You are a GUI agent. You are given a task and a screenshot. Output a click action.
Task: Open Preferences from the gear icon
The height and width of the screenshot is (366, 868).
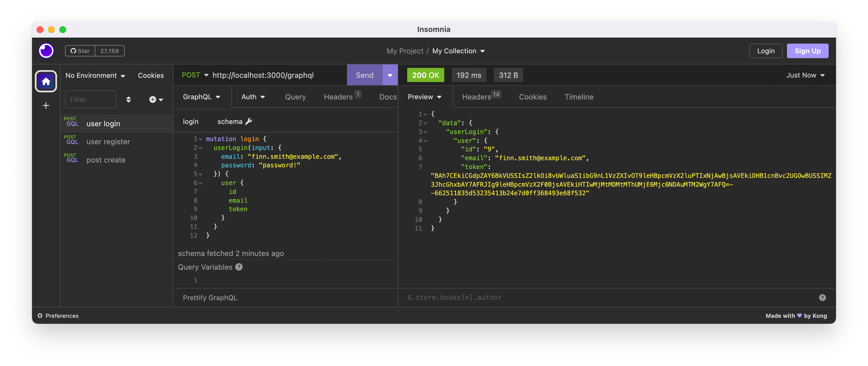(58, 316)
